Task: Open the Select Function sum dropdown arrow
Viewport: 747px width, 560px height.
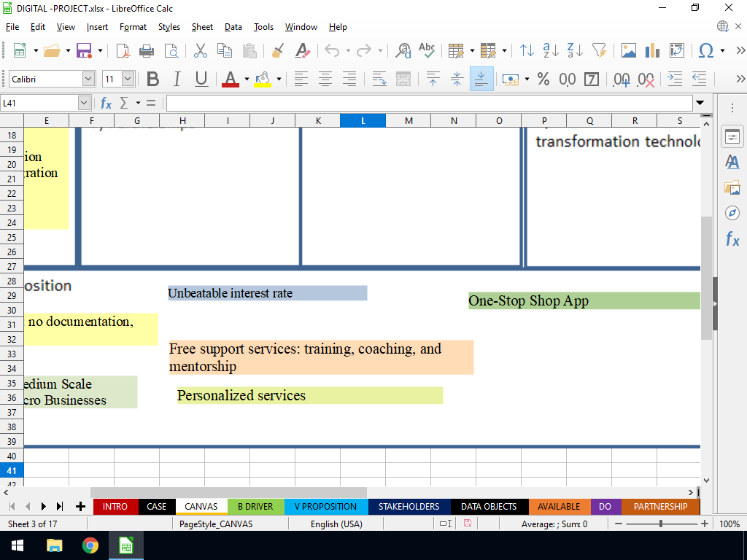Action: pyautogui.click(x=138, y=103)
